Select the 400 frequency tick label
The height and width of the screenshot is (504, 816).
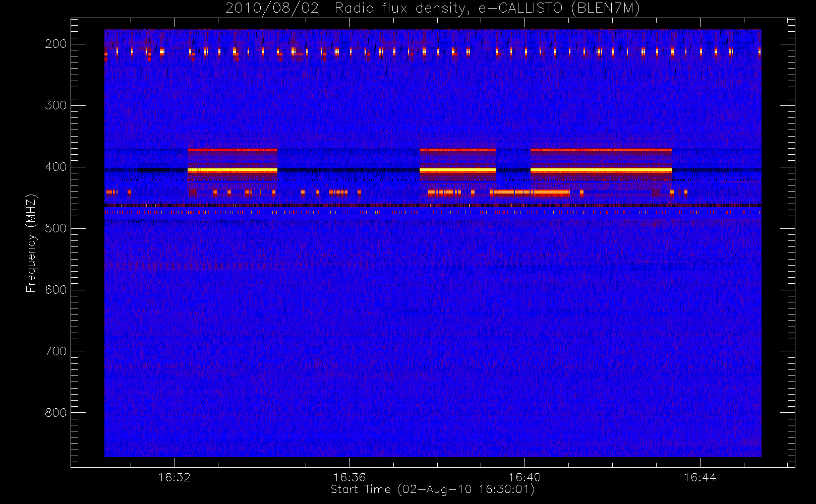56,167
